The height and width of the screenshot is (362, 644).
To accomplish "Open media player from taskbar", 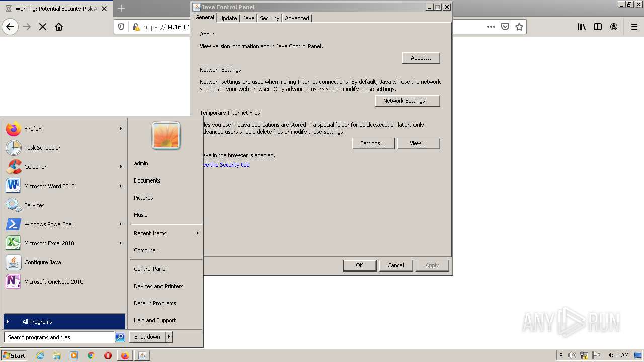I will click(x=74, y=355).
